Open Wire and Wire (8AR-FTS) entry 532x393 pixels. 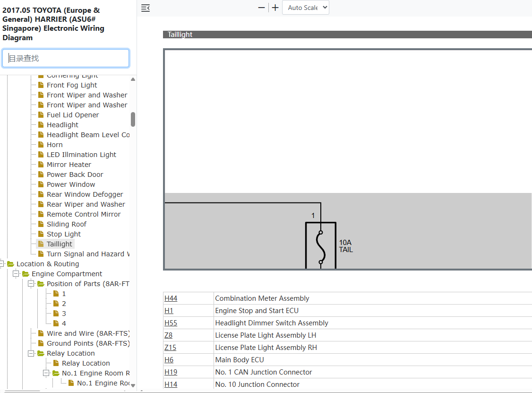coord(88,333)
